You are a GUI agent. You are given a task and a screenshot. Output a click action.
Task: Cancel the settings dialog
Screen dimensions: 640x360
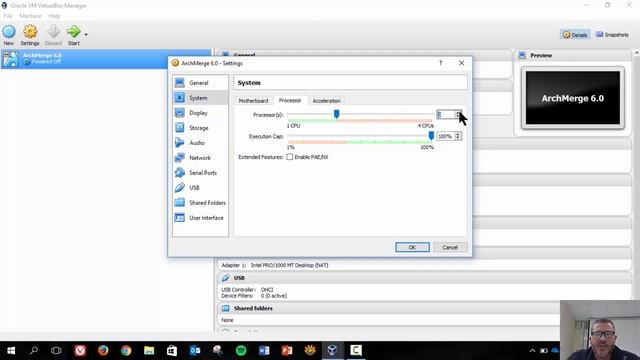coord(450,247)
